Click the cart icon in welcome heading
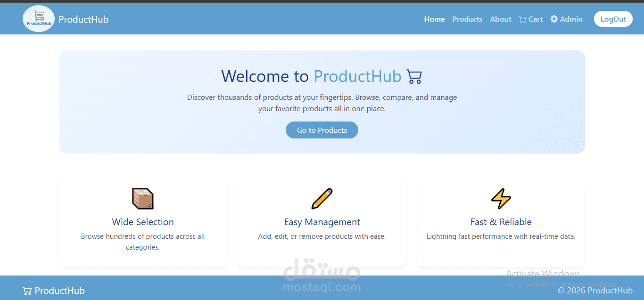Image resolution: width=644 pixels, height=300 pixels. [x=414, y=76]
